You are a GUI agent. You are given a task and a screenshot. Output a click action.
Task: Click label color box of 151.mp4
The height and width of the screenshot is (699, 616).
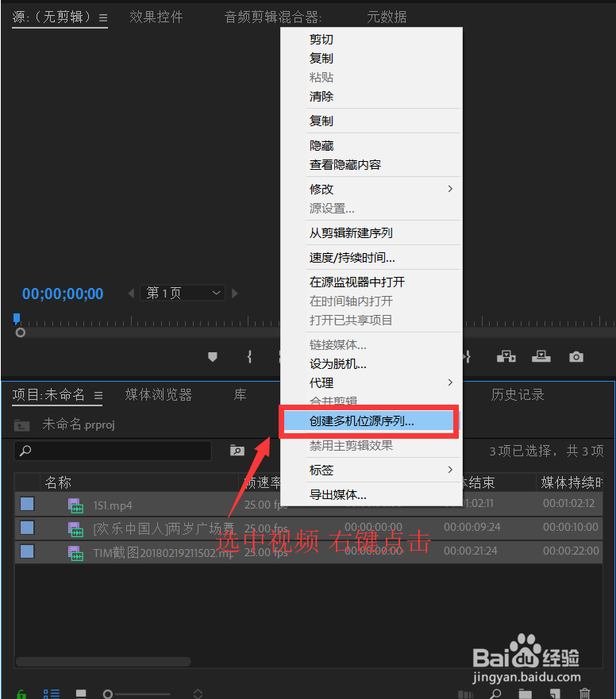point(27,504)
